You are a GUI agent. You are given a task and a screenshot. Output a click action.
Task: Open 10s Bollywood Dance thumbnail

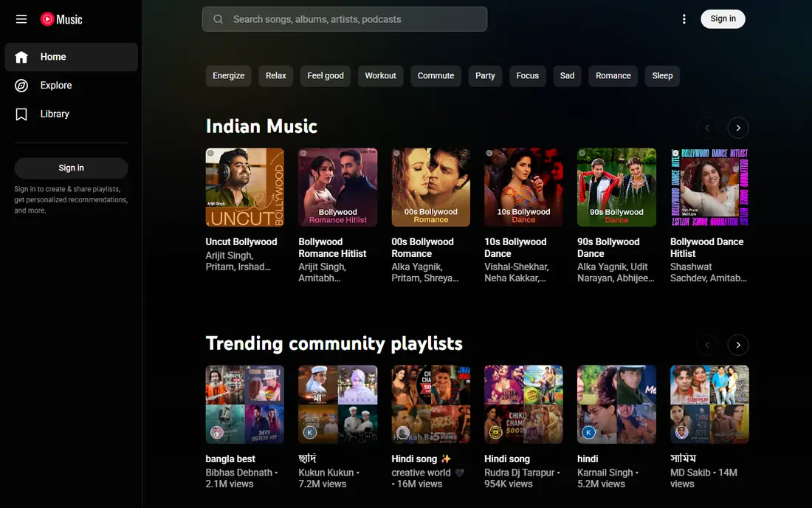(523, 188)
